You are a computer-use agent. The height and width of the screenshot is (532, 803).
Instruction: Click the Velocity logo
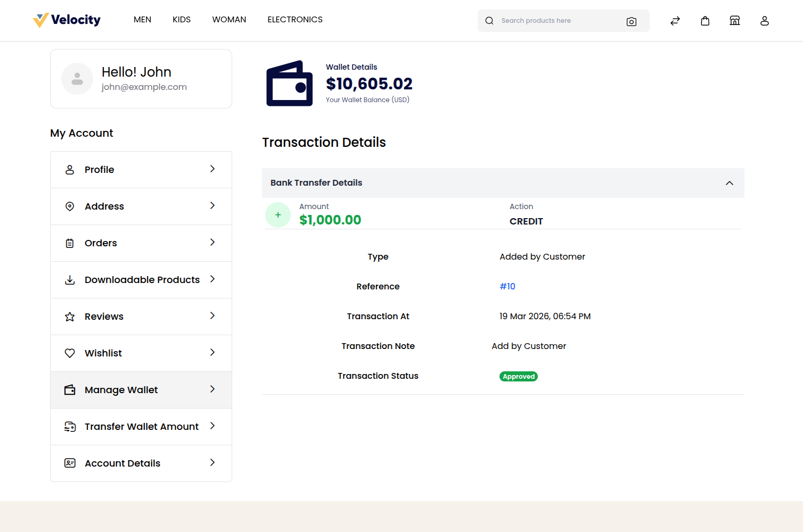click(67, 20)
